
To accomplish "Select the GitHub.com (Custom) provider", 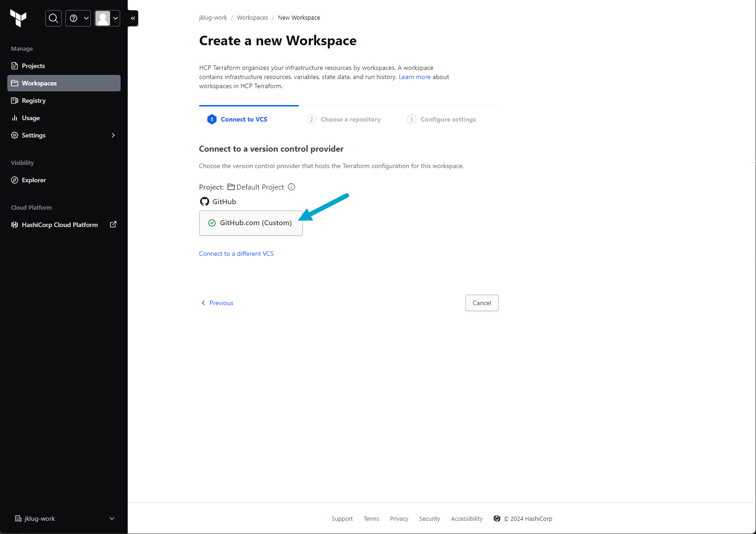I will point(251,223).
